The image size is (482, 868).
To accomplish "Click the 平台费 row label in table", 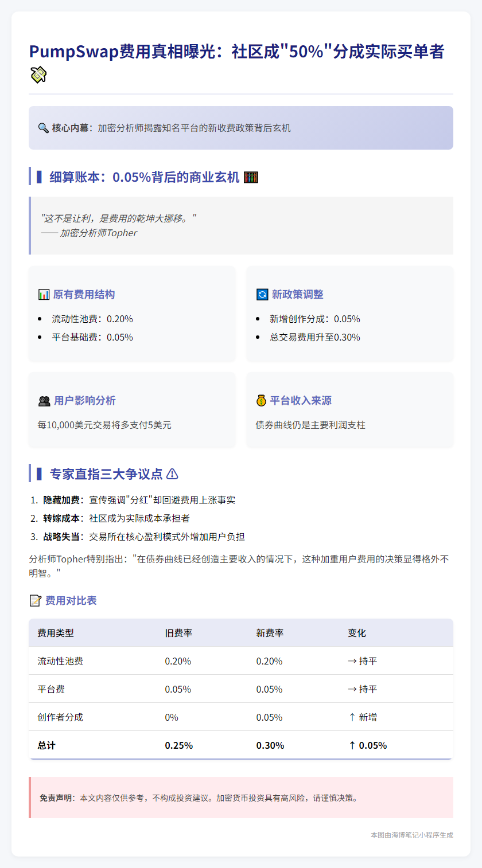I will pyautogui.click(x=51, y=689).
